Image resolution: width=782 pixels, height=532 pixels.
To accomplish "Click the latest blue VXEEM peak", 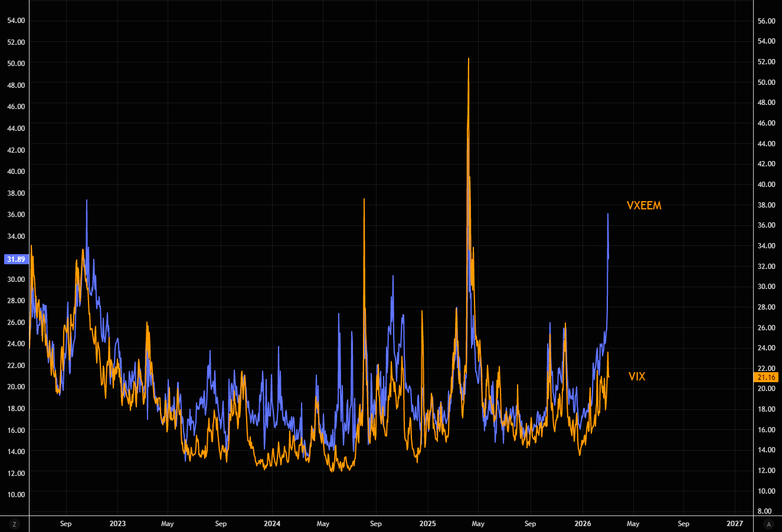I will pyautogui.click(x=608, y=214).
